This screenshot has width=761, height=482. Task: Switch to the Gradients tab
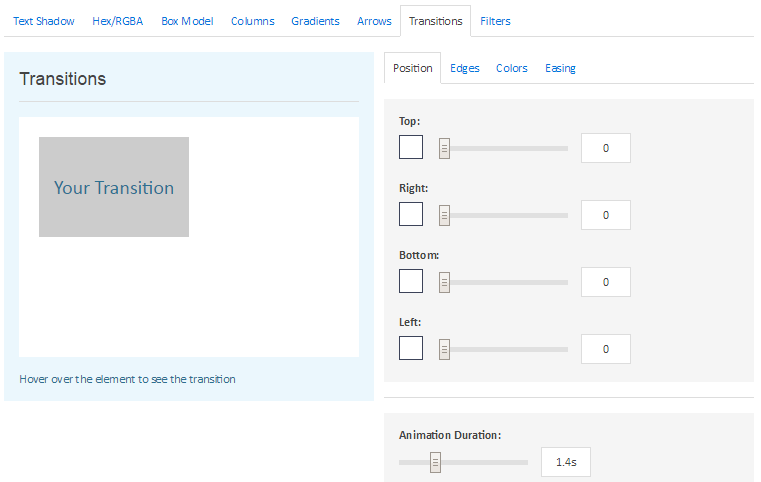click(315, 21)
